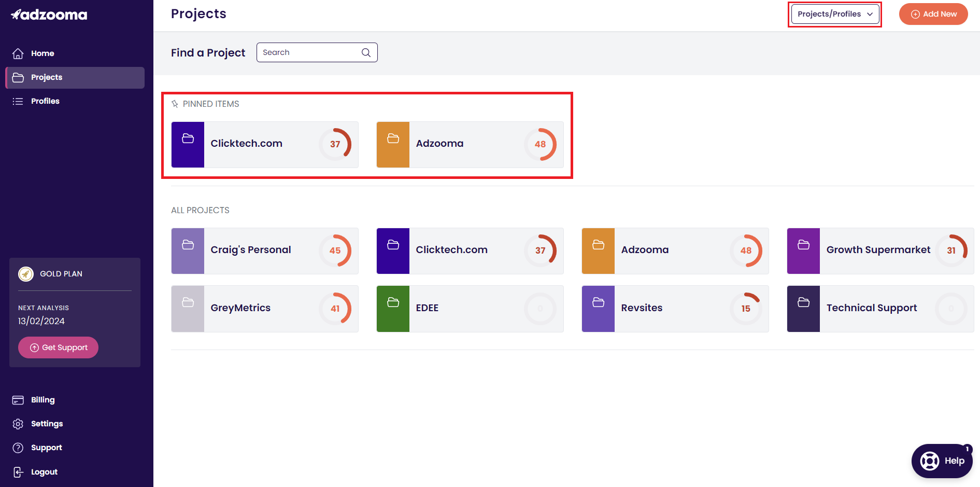Click the help notification badge

[x=967, y=449]
